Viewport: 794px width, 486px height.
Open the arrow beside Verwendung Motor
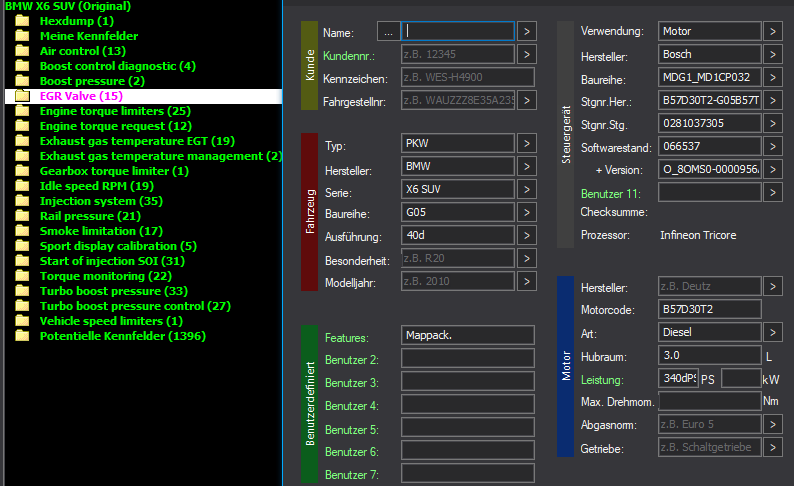pos(773,31)
